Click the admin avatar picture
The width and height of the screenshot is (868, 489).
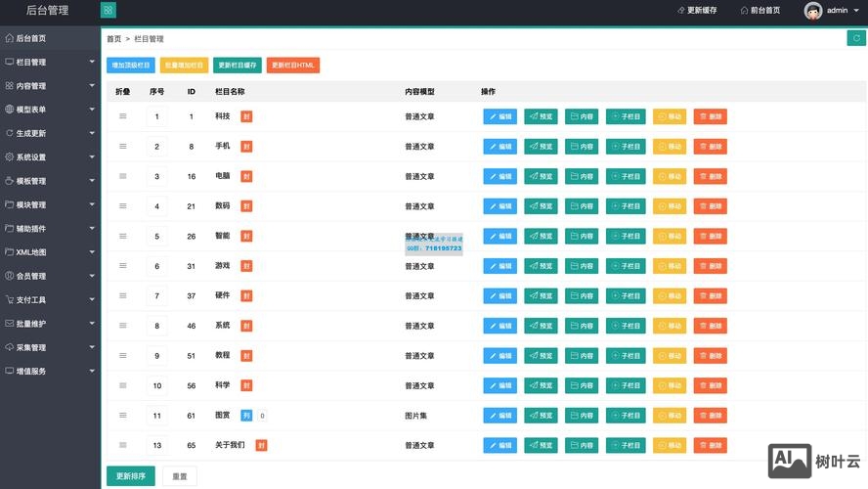pyautogui.click(x=812, y=10)
